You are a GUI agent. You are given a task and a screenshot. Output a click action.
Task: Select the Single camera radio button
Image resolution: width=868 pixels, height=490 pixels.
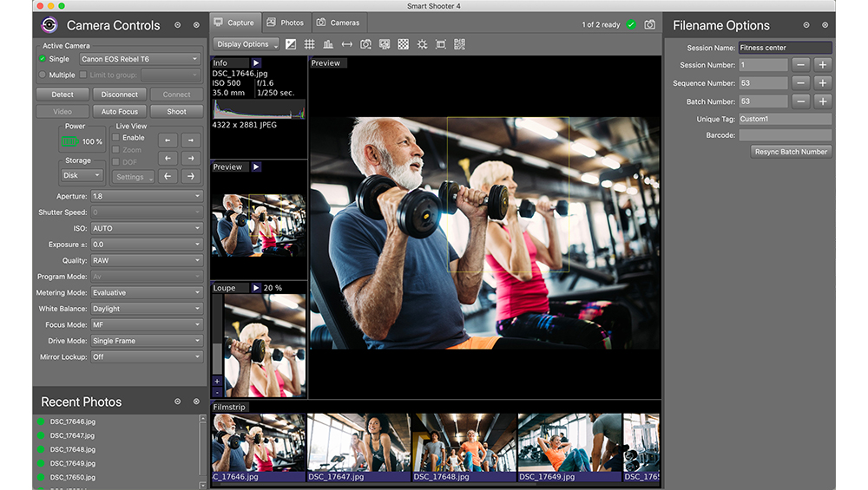click(43, 59)
